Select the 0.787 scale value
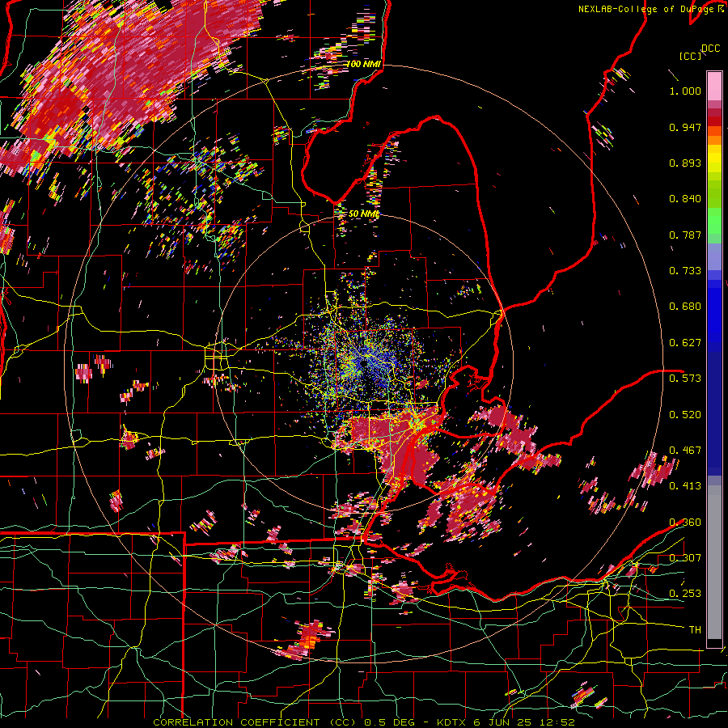This screenshot has height=728, width=728. click(685, 235)
